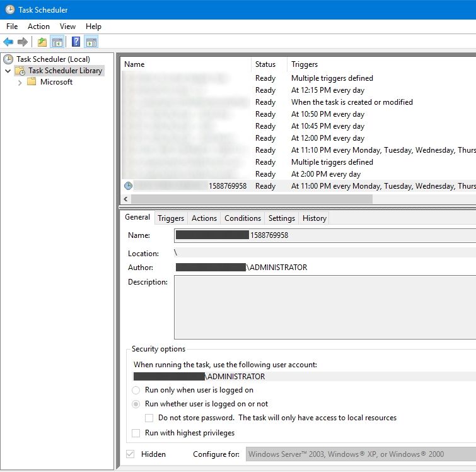Click the clock icon of task 1588769958
Image resolution: width=476 pixels, height=472 pixels.
[x=128, y=186]
